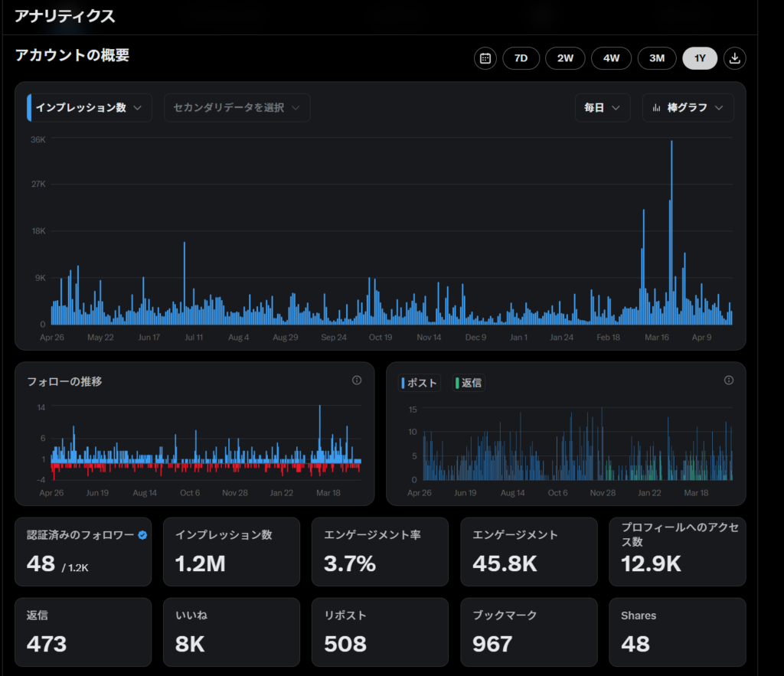The width and height of the screenshot is (784, 676).
Task: Switch to the 3M time range
Action: [657, 58]
